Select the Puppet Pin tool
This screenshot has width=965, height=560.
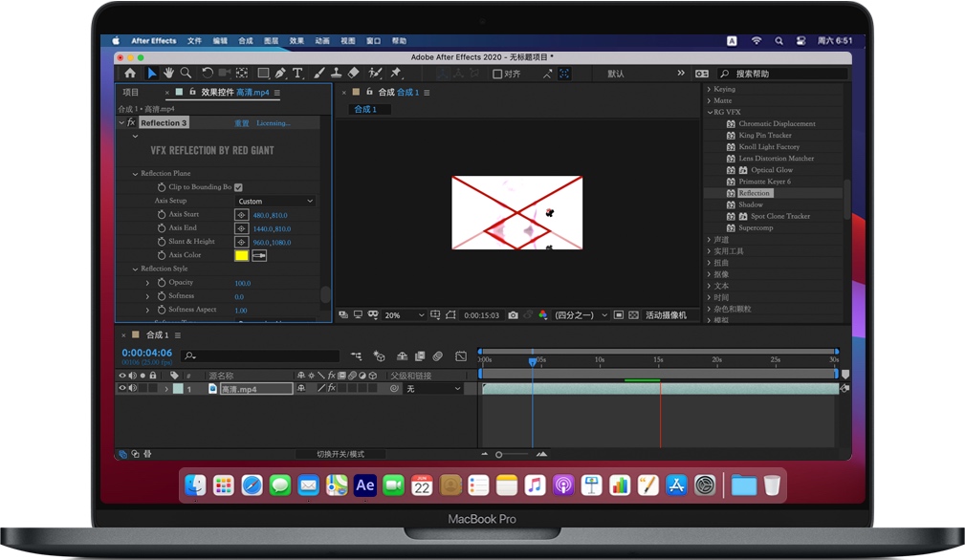pyautogui.click(x=395, y=73)
